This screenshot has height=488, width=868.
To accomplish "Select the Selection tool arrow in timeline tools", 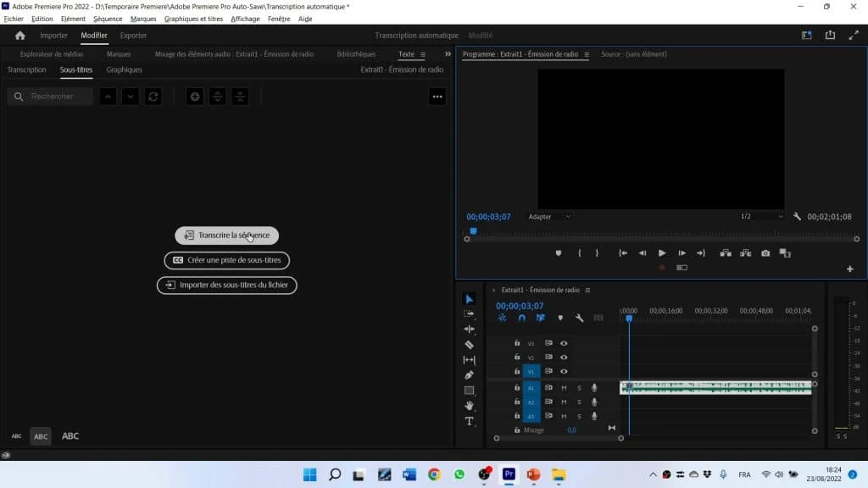I will 469,299.
